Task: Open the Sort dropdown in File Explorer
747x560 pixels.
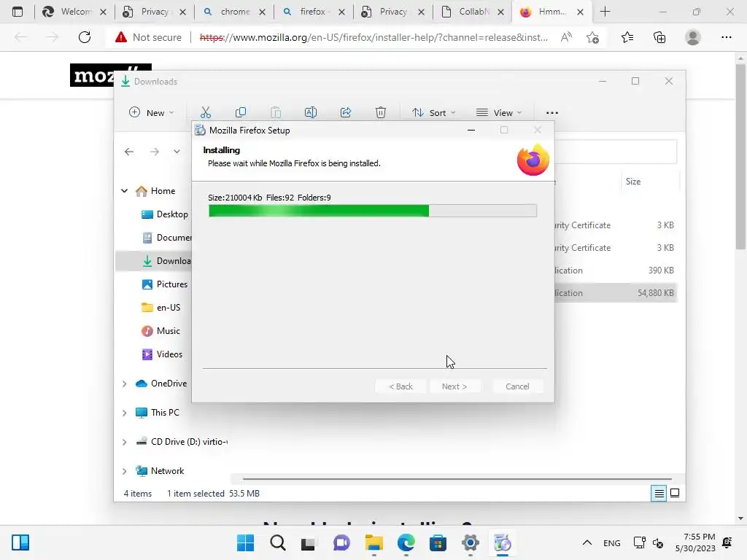Action: 433,113
